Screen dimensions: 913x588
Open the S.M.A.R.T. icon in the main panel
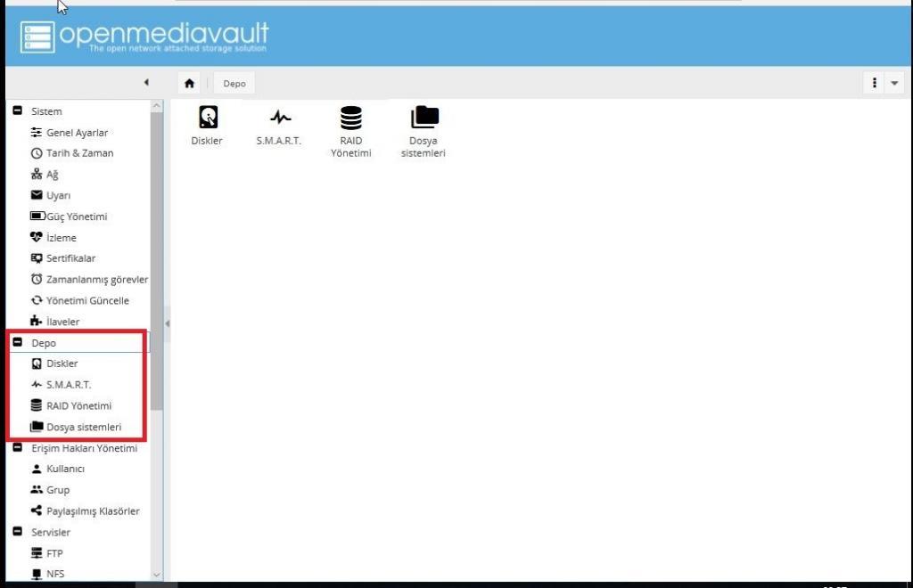tap(279, 126)
